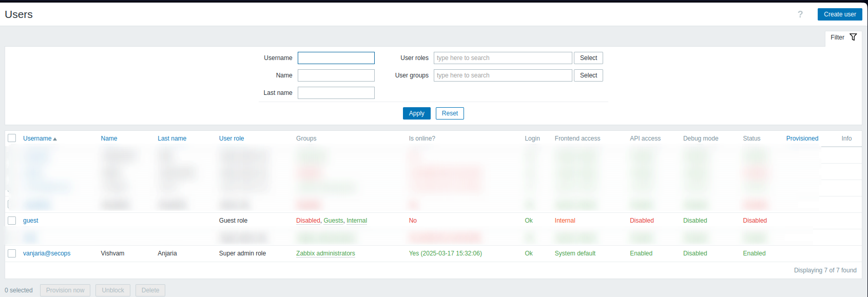
Task: Toggle the Filter funnel tab
Action: point(843,37)
